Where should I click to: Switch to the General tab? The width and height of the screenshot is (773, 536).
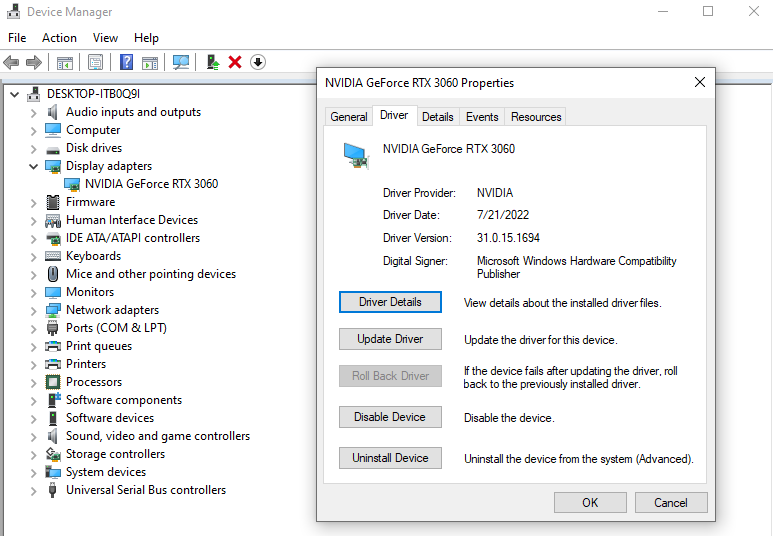(349, 116)
